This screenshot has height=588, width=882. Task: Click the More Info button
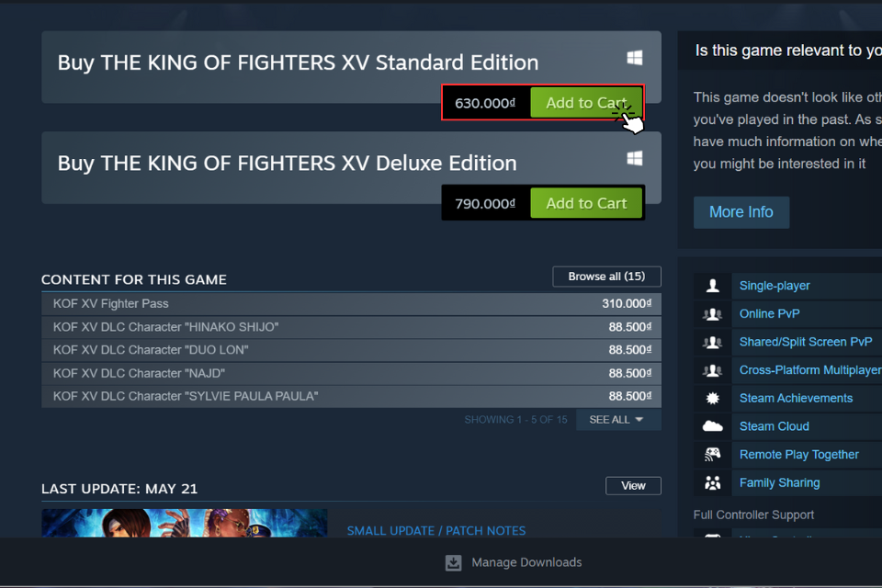click(x=741, y=212)
